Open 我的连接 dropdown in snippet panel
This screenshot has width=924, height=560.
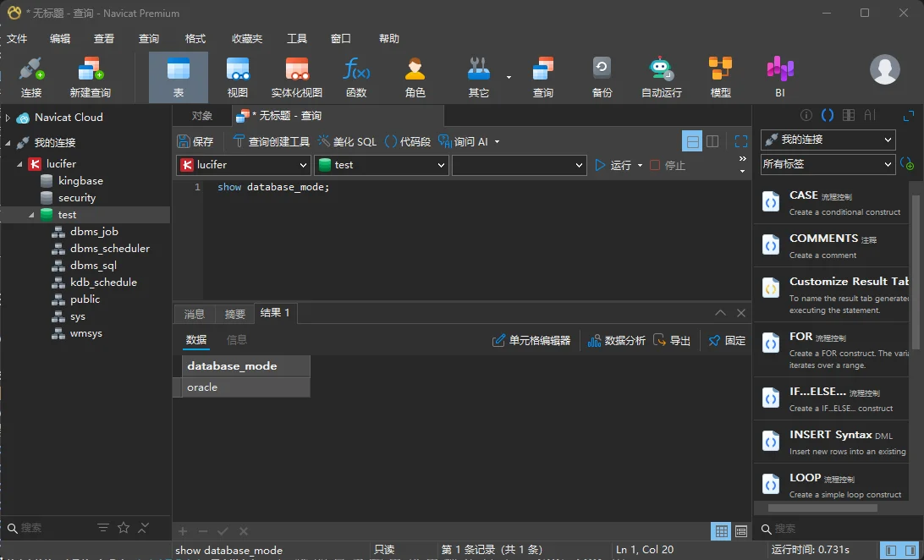click(x=828, y=140)
